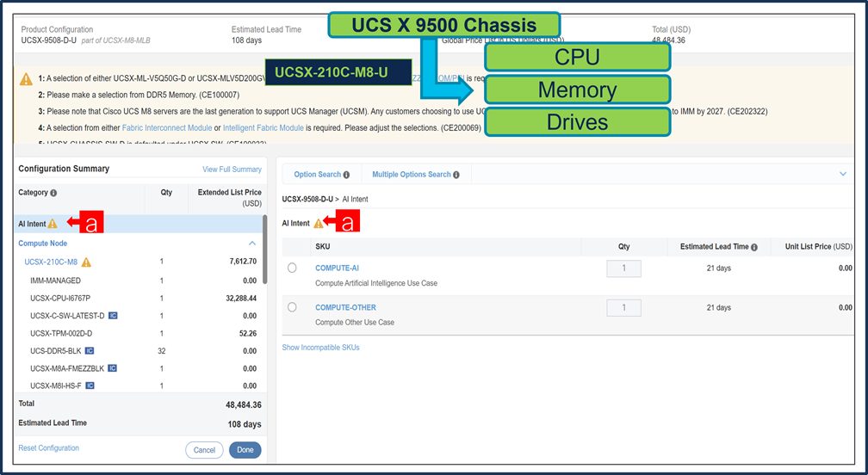The height and width of the screenshot is (475, 868).
Task: Click the SKU column header
Action: [x=323, y=247]
